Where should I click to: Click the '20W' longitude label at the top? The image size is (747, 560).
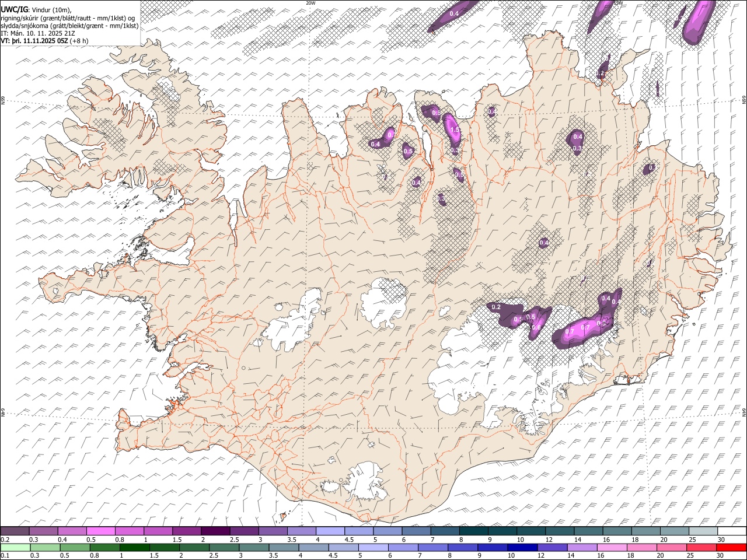310,3
